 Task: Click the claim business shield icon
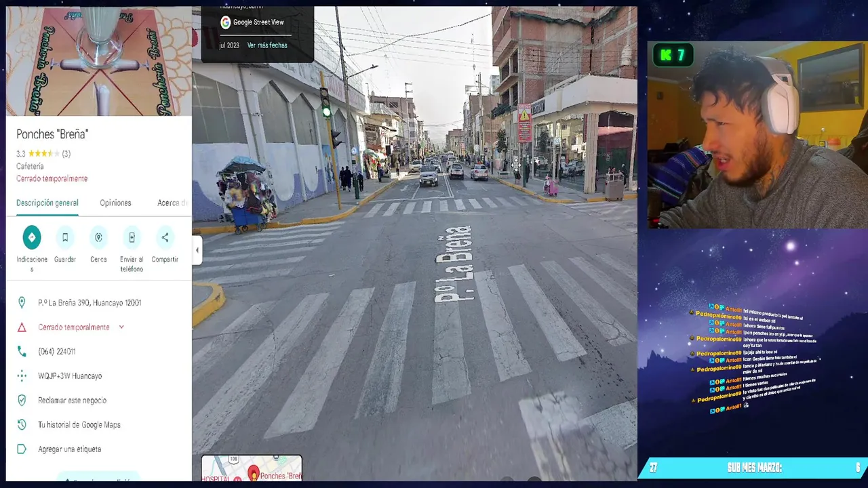tap(22, 401)
